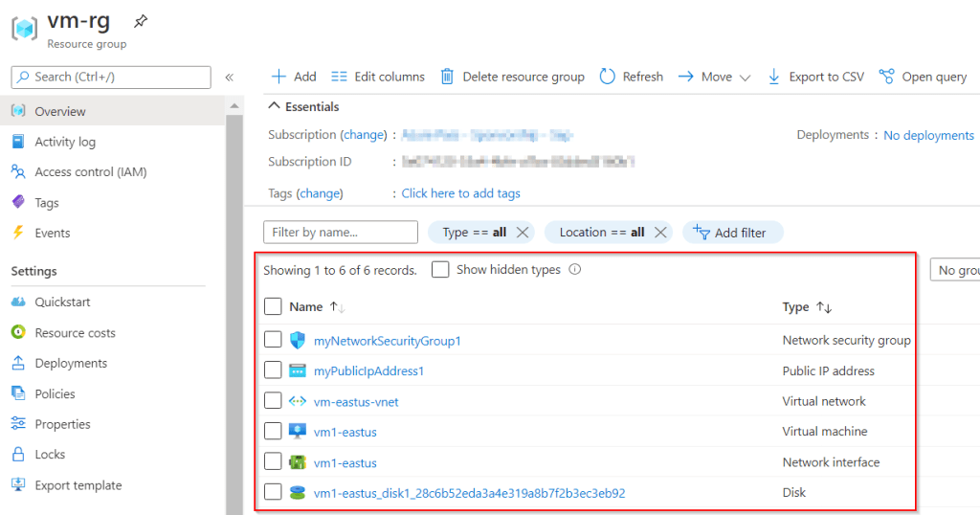
Task: Click the 'Click here to add tags' link
Action: [x=460, y=193]
